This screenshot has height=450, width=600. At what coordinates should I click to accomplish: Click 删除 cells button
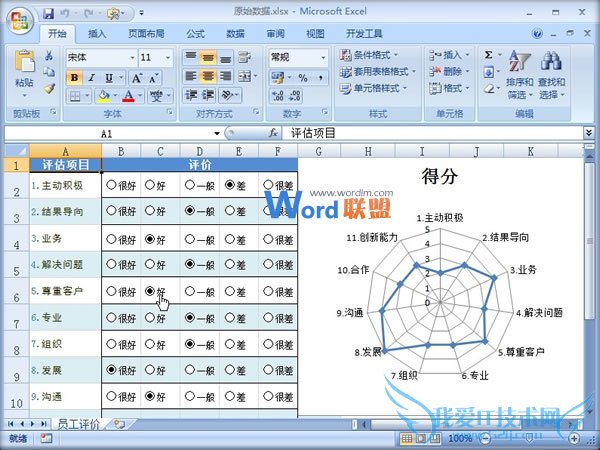pos(449,72)
